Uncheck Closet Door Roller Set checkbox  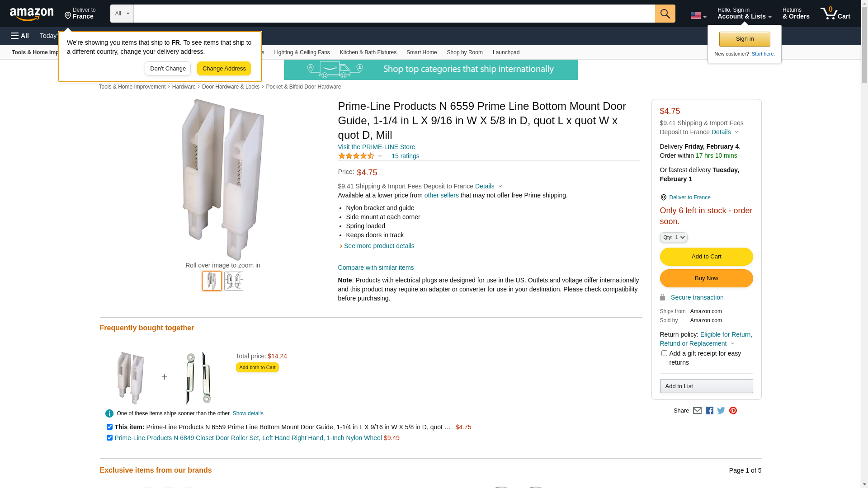pyautogui.click(x=109, y=437)
